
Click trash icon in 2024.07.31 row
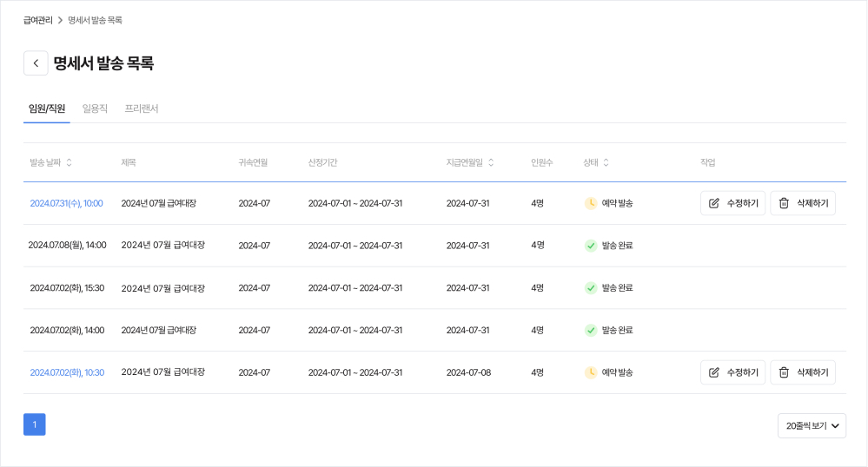click(784, 203)
